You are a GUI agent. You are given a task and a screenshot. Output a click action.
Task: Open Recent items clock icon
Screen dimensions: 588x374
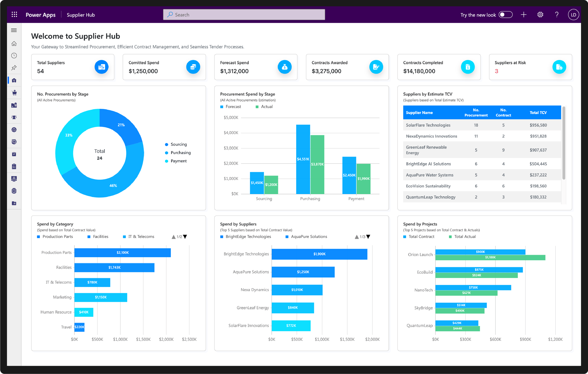pyautogui.click(x=14, y=56)
